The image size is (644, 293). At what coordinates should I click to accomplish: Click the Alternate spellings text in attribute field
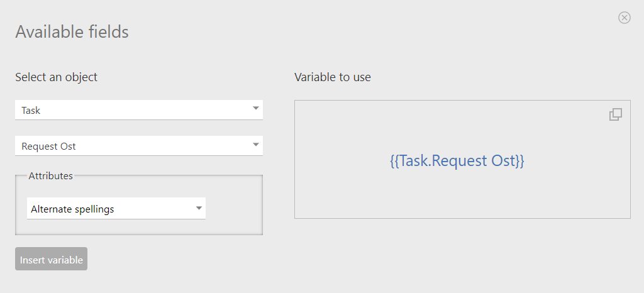[x=72, y=209]
